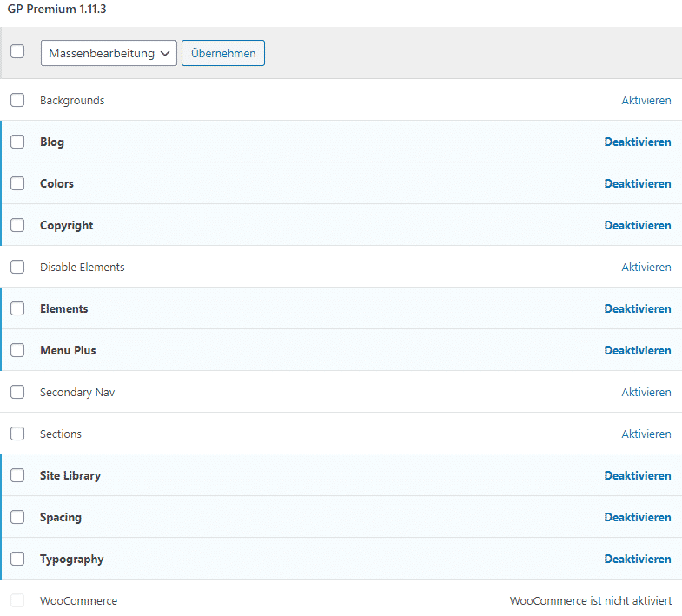The width and height of the screenshot is (682, 616).
Task: Check the Typography module checkbox
Action: pos(17,560)
